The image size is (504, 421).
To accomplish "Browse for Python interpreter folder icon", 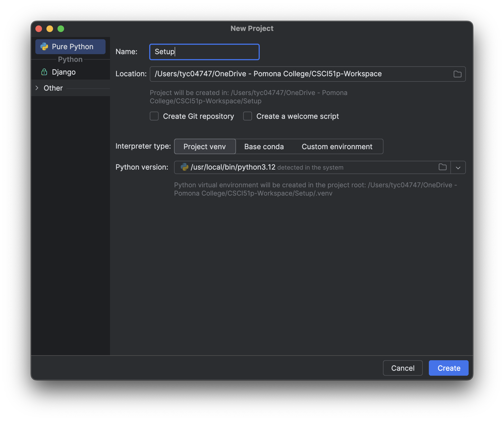I will (442, 167).
